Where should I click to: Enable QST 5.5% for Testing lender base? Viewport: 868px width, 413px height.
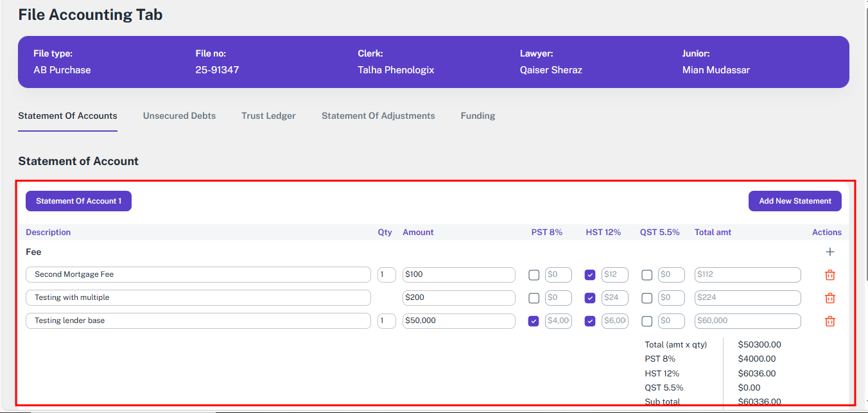click(x=647, y=321)
